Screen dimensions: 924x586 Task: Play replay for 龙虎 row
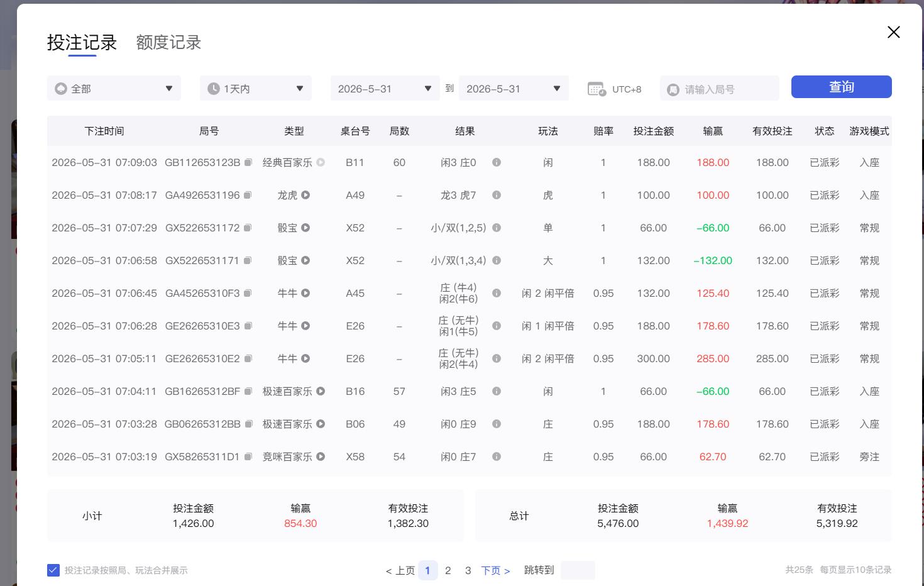click(x=305, y=195)
